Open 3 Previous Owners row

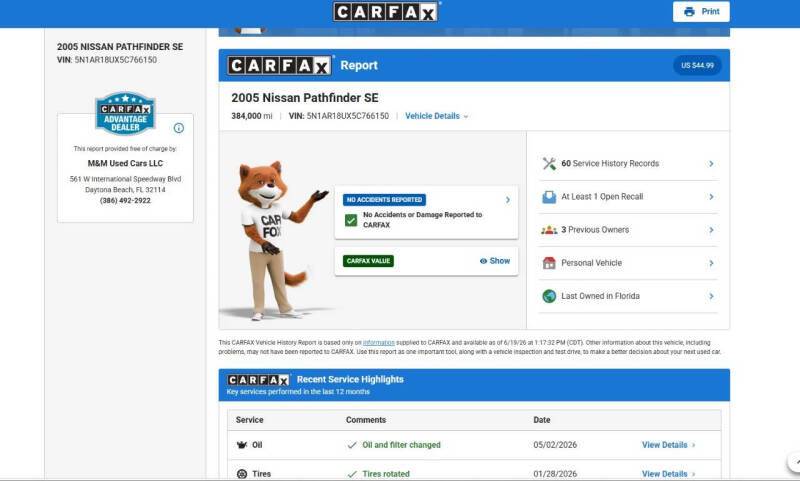click(628, 230)
